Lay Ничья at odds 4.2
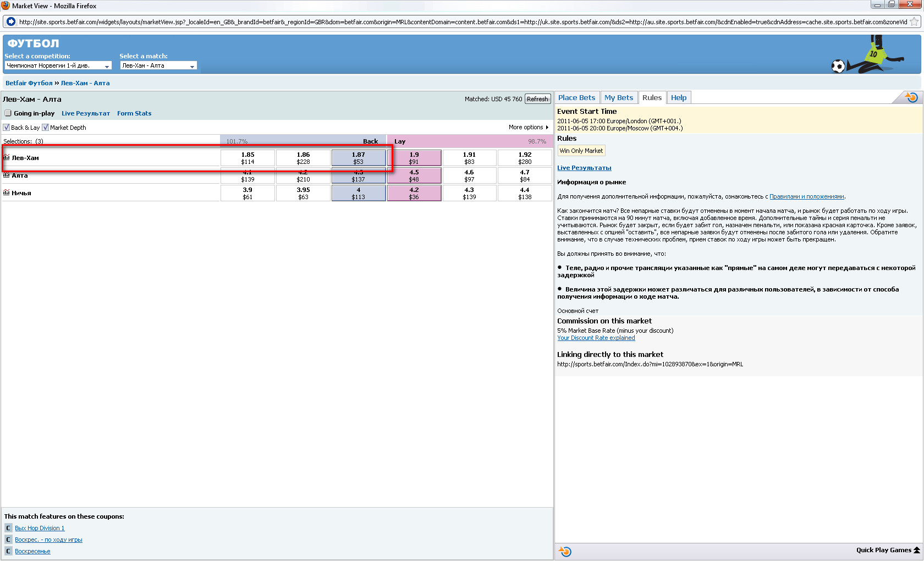This screenshot has height=561, width=924. pyautogui.click(x=414, y=193)
